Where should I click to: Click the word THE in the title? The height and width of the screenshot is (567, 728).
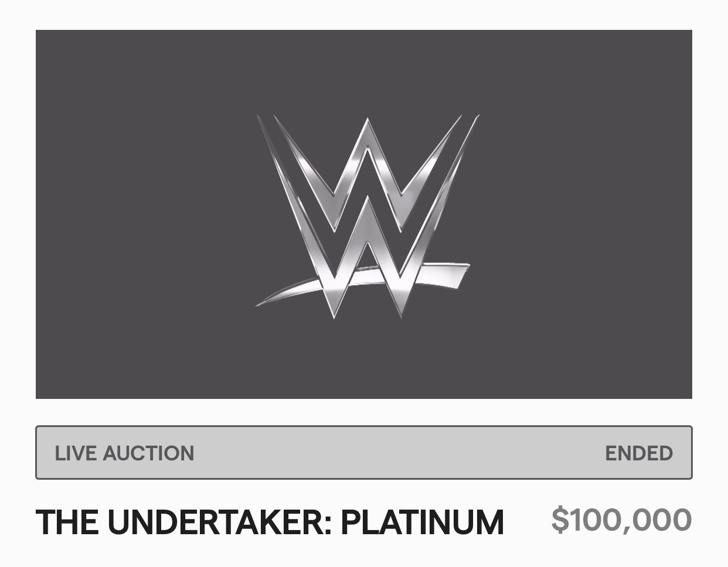tap(68, 522)
